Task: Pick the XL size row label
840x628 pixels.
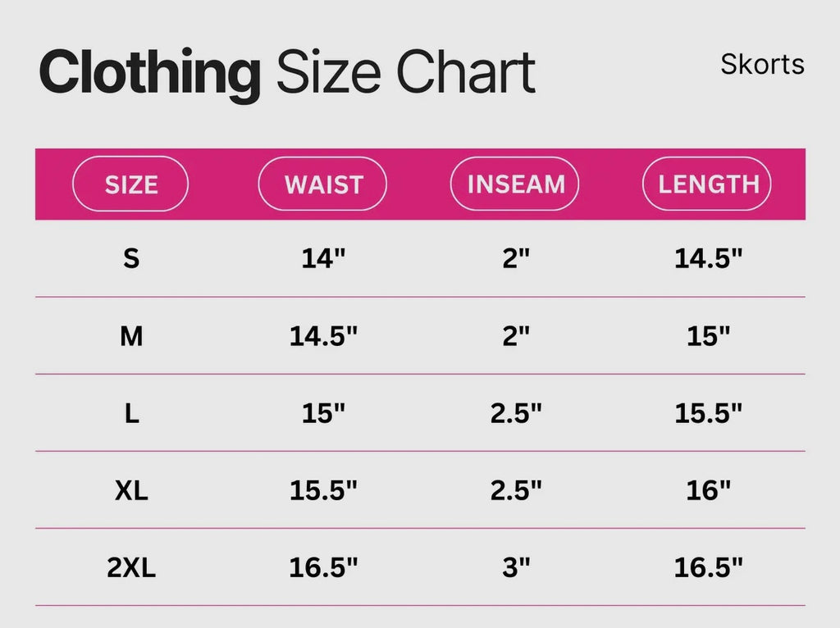Action: [x=131, y=490]
